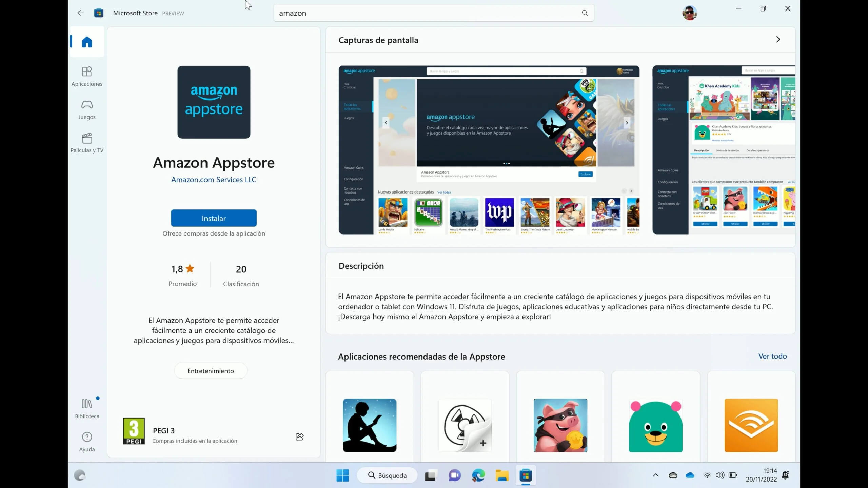Click the taskbar Búsqueda search box

pos(387,475)
